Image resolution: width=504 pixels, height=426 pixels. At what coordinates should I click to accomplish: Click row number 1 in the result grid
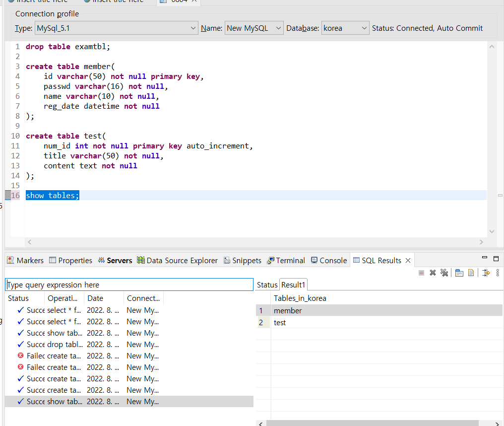[261, 310]
